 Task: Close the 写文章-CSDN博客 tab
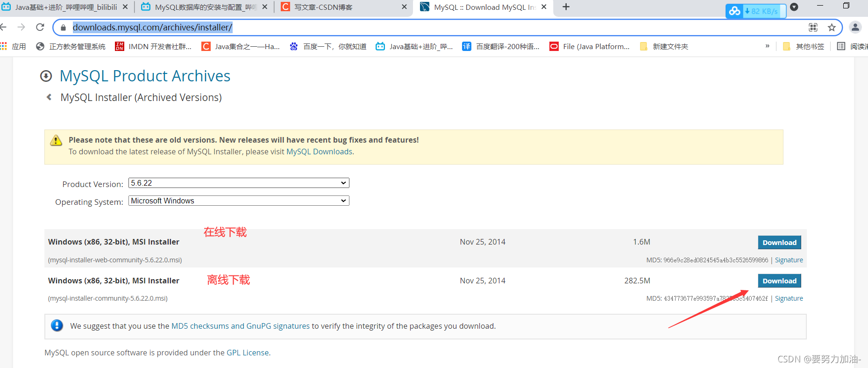[404, 7]
